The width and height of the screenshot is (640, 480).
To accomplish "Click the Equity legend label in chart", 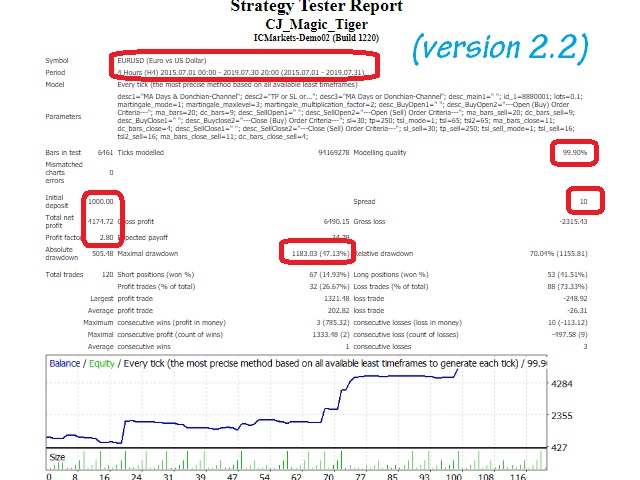I will click(102, 364).
